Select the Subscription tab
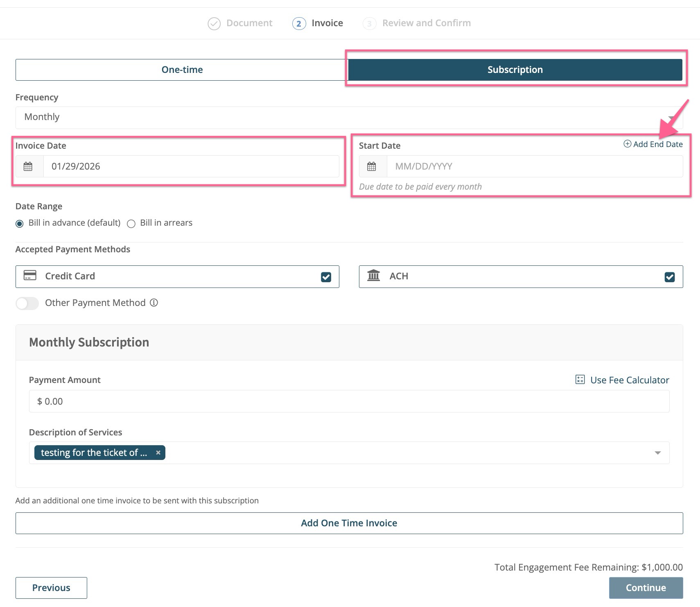 [x=515, y=70]
